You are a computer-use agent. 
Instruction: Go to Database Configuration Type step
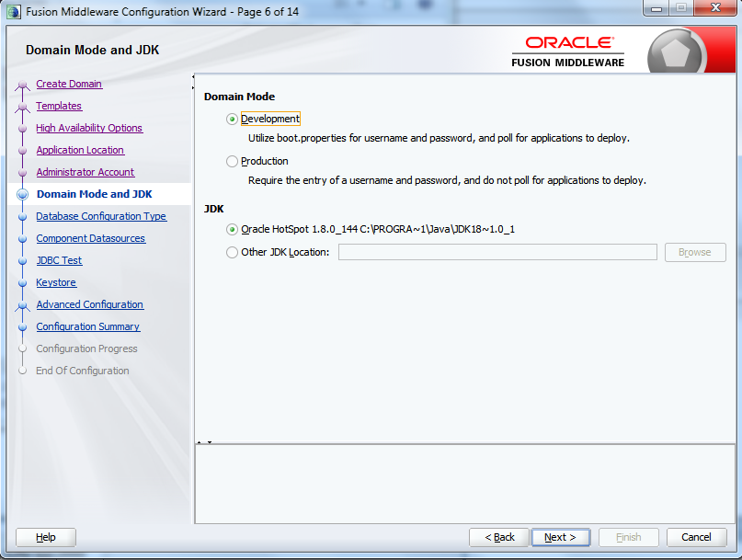pyautogui.click(x=101, y=216)
